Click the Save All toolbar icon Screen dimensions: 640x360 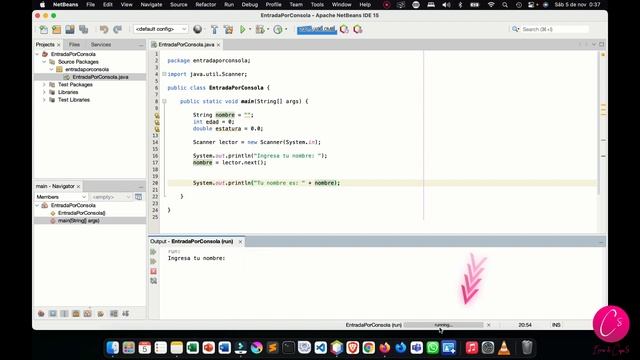pos(84,29)
